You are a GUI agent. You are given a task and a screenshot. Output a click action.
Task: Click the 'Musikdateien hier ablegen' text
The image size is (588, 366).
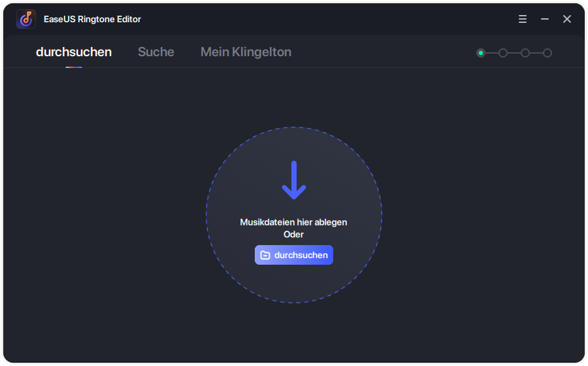(293, 222)
